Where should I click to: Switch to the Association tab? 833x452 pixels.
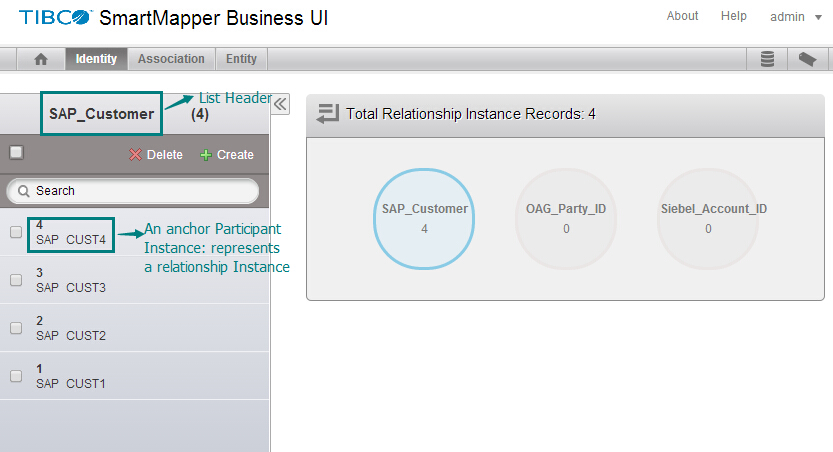(x=171, y=59)
